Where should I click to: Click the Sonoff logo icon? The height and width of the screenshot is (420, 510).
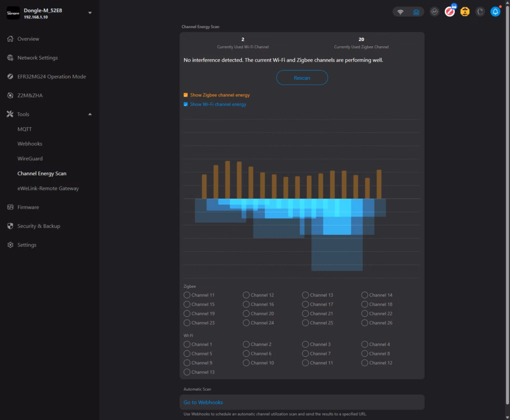point(13,13)
